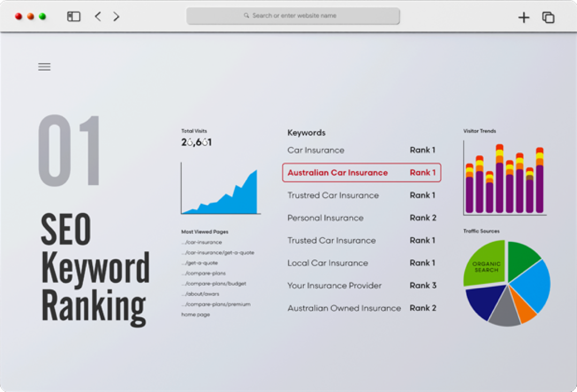577x392 pixels.
Task: Click Rank 2 beside Australian Owned Insurance
Action: tap(423, 308)
